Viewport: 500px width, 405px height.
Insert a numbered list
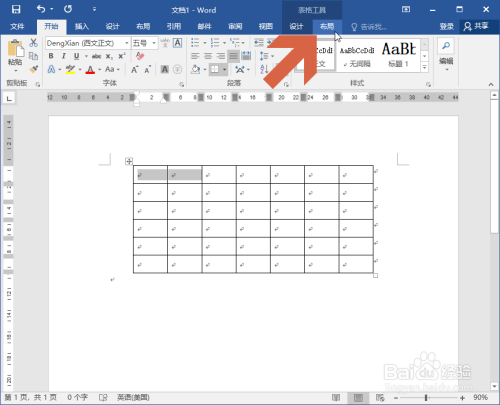(x=215, y=43)
